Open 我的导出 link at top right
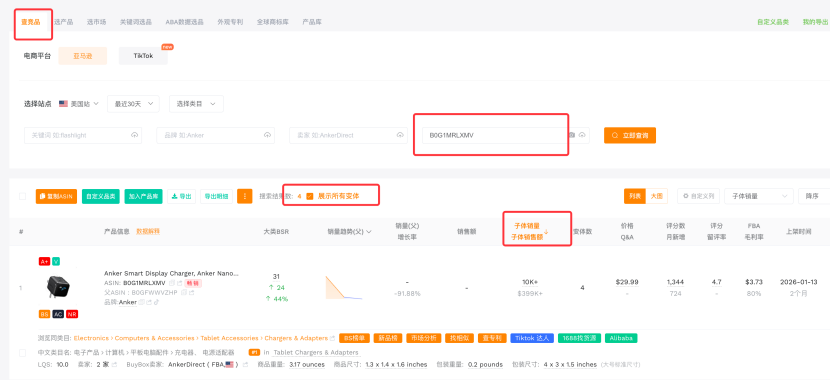The image size is (830, 380). pyautogui.click(x=815, y=22)
